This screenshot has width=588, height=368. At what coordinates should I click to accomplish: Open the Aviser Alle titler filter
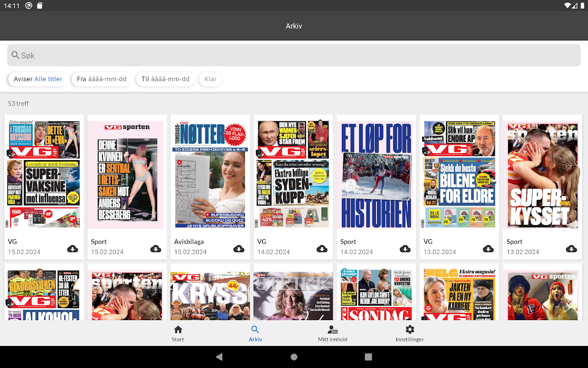[x=38, y=79]
